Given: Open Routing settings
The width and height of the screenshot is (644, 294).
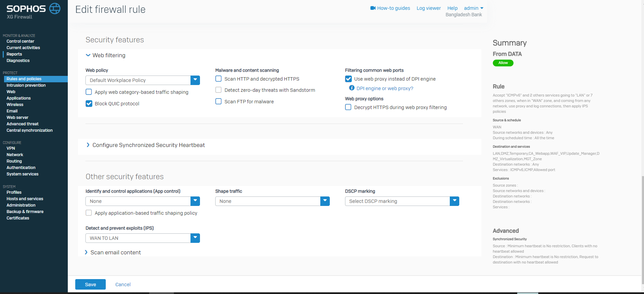Looking at the screenshot, I should tap(14, 161).
